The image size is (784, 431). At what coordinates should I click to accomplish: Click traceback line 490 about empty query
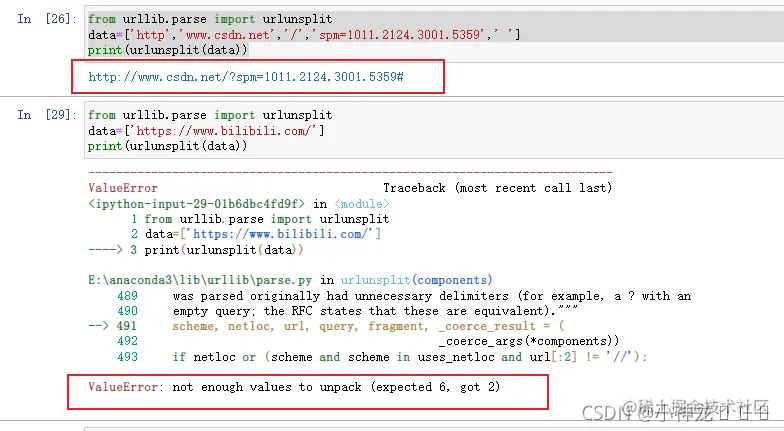pos(348,311)
